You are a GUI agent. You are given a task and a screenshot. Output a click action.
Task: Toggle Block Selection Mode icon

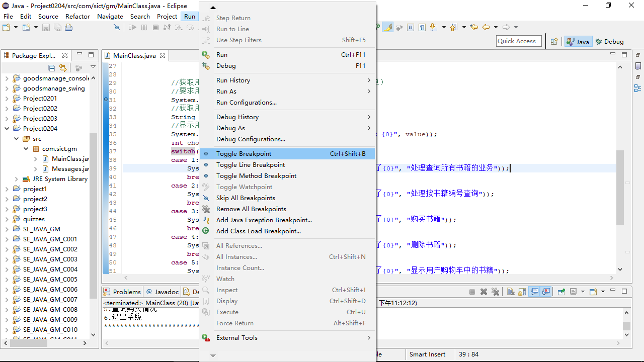[x=411, y=27]
